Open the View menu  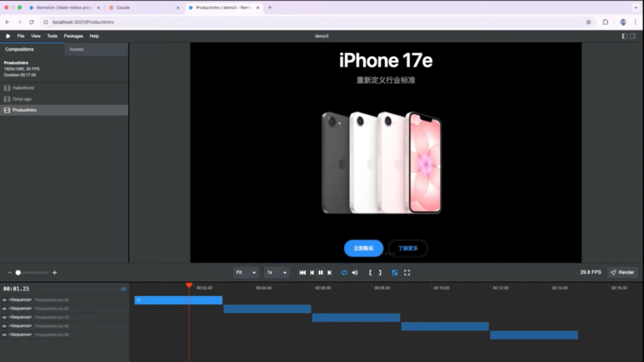pyautogui.click(x=36, y=36)
